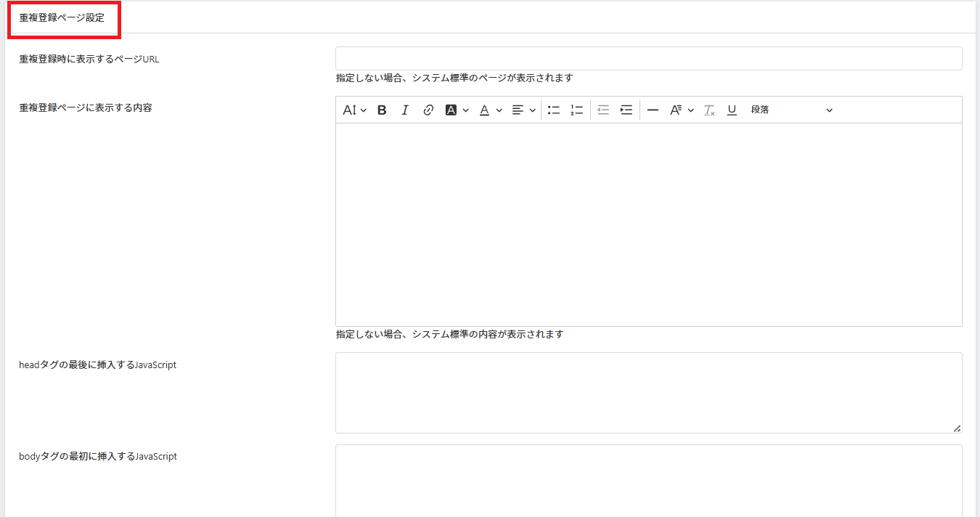
Task: Focus the head tag JavaScript textarea
Action: 648,393
